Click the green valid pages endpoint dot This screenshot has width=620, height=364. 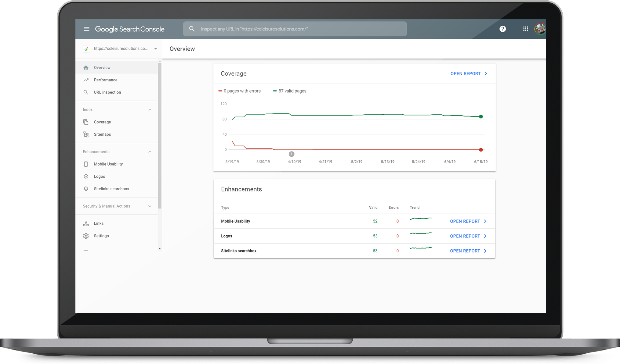481,117
